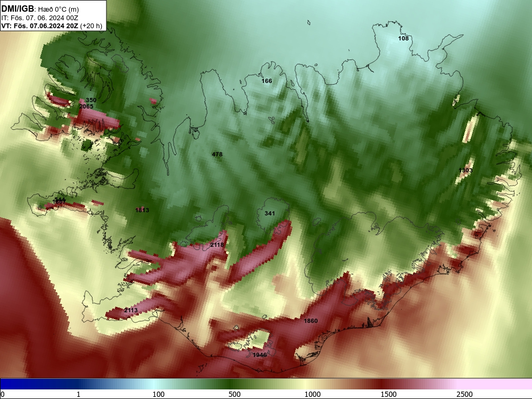532x399 pixels.
Task: Click the map value "166"
Action: pyautogui.click(x=267, y=81)
